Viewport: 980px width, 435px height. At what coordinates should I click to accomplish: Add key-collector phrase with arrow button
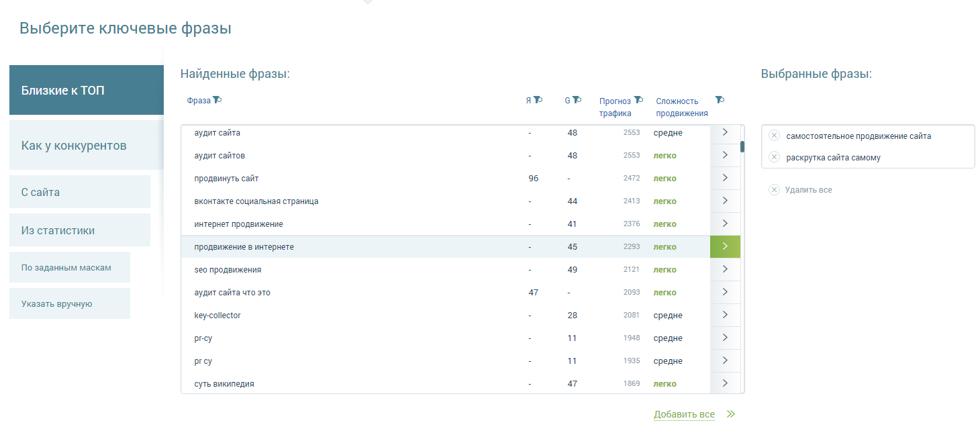(x=725, y=315)
